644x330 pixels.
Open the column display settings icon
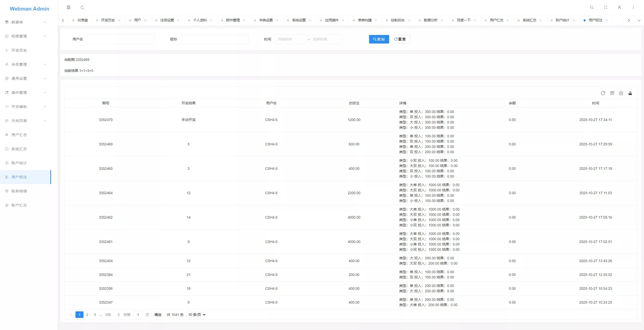tap(612, 93)
